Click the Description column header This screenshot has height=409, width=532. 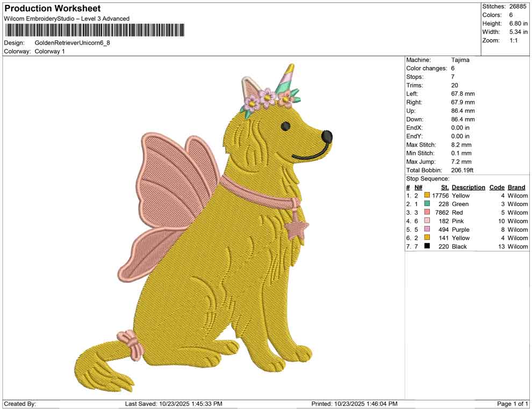point(468,187)
